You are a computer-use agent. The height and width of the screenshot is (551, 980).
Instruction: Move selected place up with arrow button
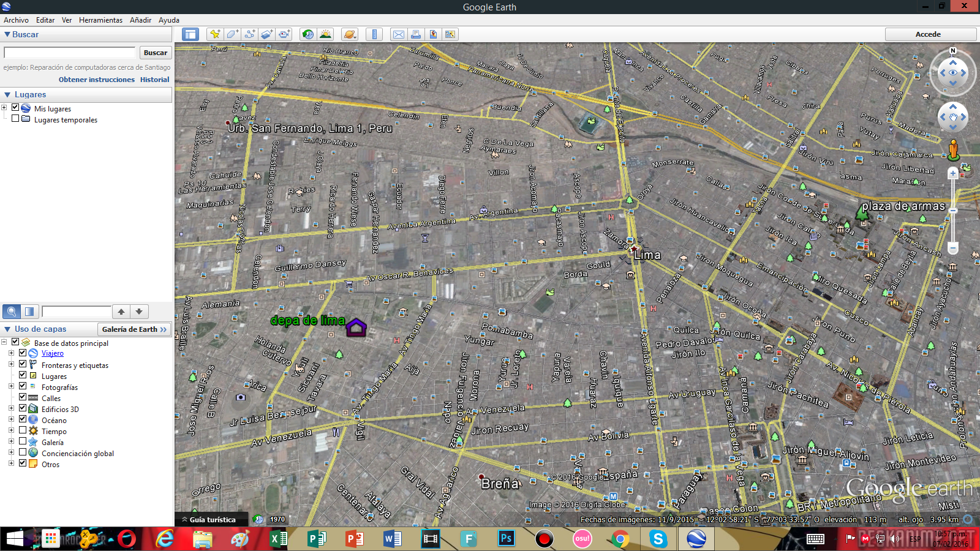pos(121,312)
